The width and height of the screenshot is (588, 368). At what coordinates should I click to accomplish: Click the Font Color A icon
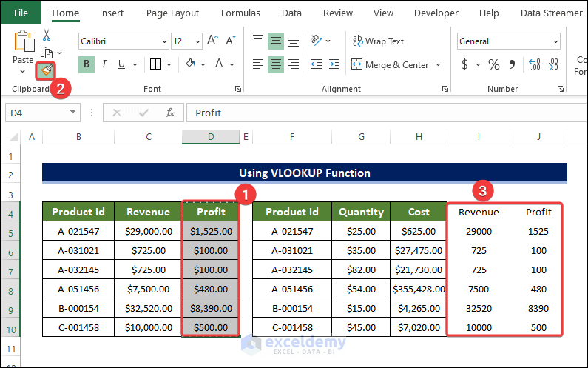[220, 64]
